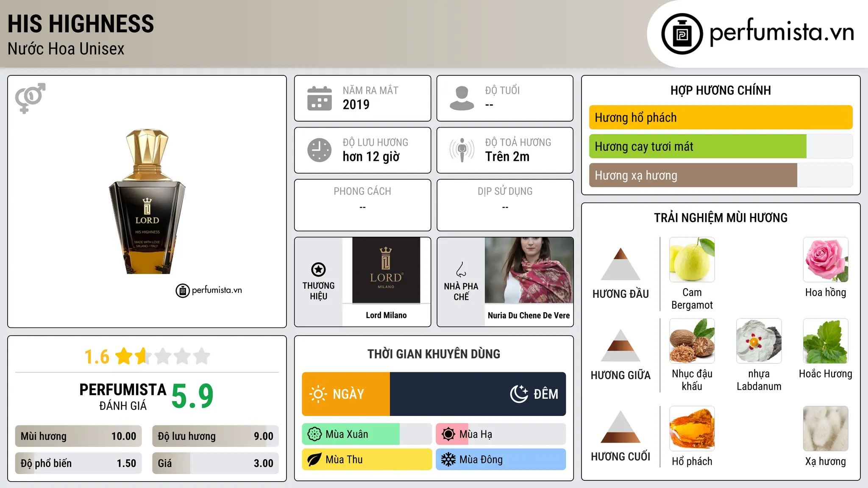Click the Mùa Hạ season bar
Image resolution: width=868 pixels, height=488 pixels.
click(x=501, y=434)
